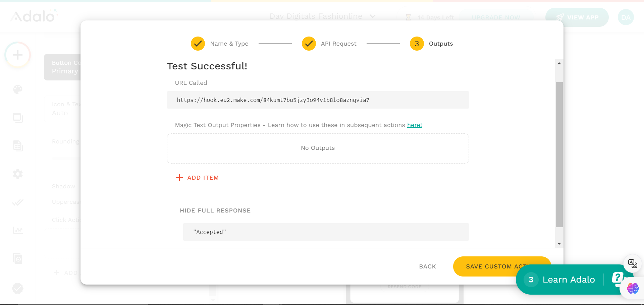
Task: Open the Database icon in left sidebar
Action: [x=18, y=146]
